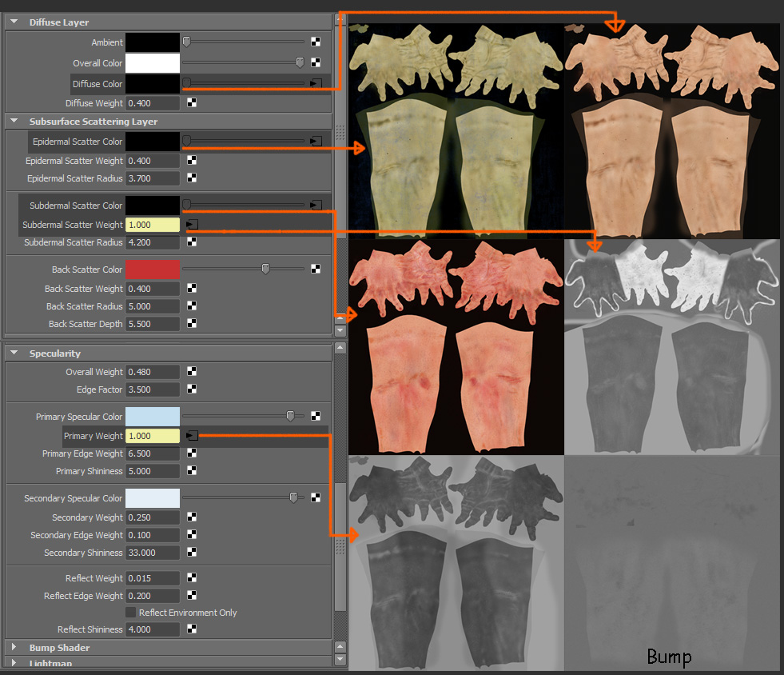
Task: Click the checker icon beside Secondary Shininess
Action: 192,552
